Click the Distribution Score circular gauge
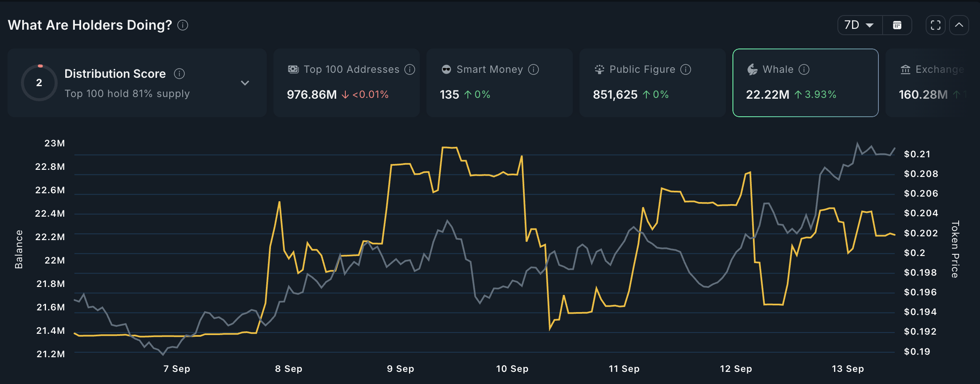The width and height of the screenshot is (980, 384). click(x=39, y=83)
